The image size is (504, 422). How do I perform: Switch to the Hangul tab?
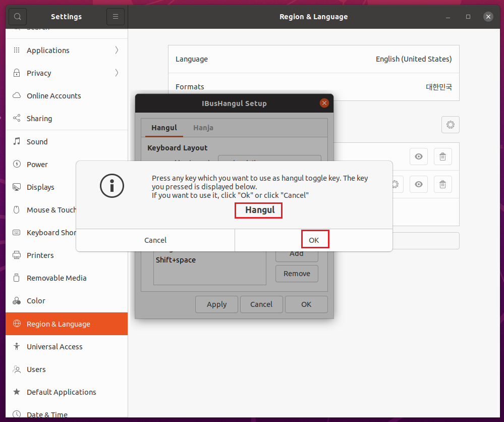click(x=164, y=128)
